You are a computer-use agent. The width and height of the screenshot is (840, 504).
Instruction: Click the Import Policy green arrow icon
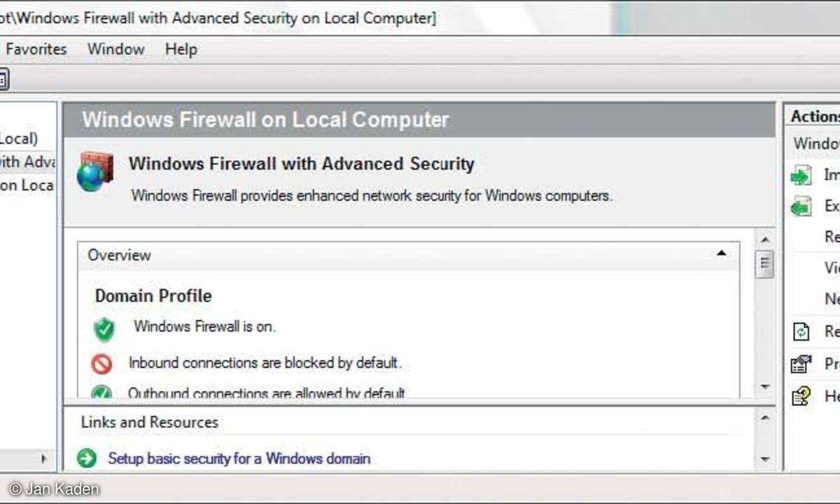801,176
